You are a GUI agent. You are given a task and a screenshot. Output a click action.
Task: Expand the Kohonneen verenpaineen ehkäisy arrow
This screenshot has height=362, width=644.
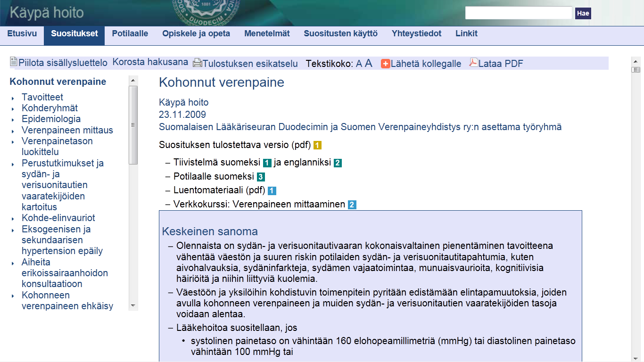(x=13, y=296)
